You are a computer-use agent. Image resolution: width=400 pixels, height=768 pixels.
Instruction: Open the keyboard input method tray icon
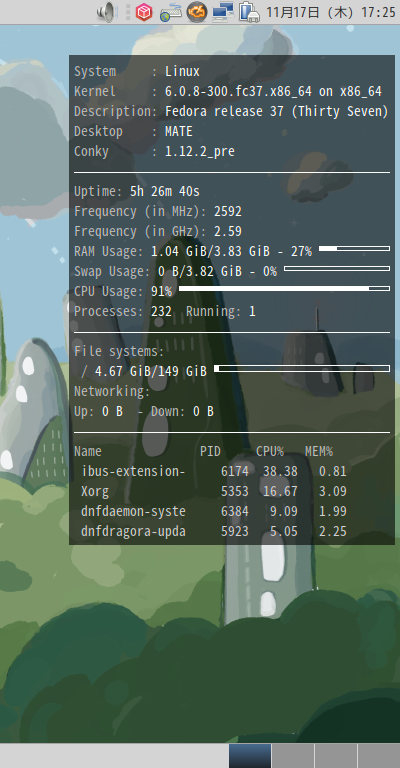coord(171,12)
